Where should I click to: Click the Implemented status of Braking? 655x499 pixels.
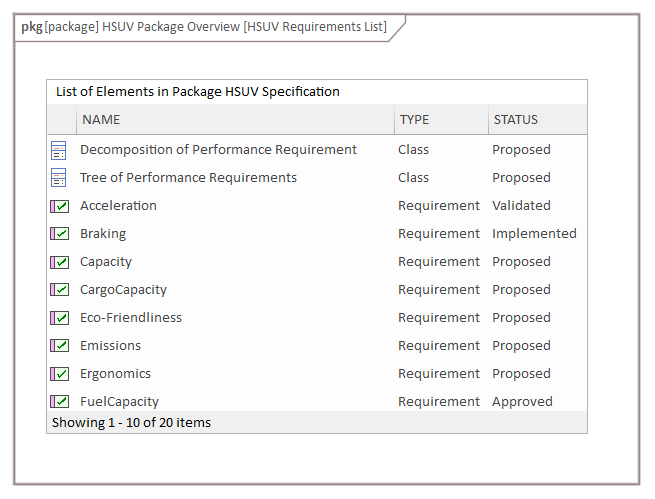click(x=534, y=234)
